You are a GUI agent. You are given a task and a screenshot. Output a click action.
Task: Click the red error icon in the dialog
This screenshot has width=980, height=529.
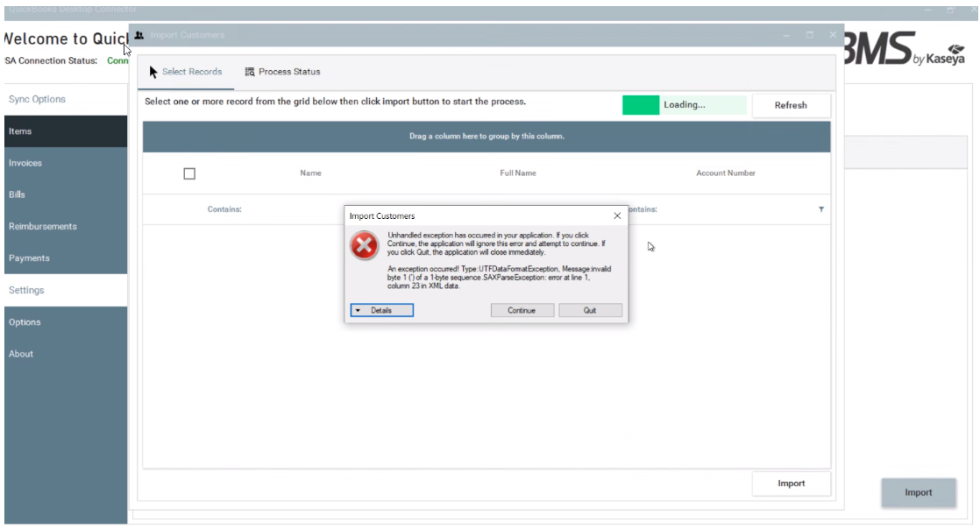(x=364, y=245)
